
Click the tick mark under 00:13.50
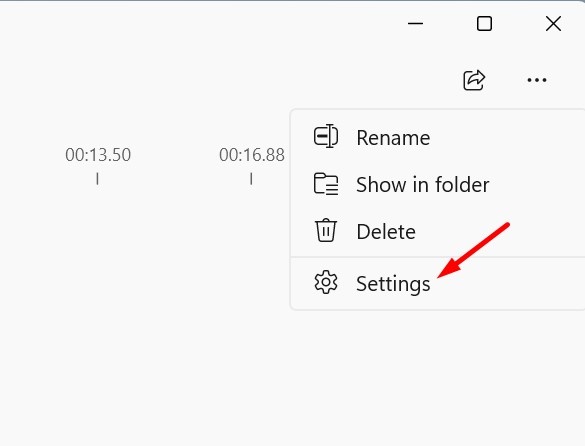click(x=97, y=178)
